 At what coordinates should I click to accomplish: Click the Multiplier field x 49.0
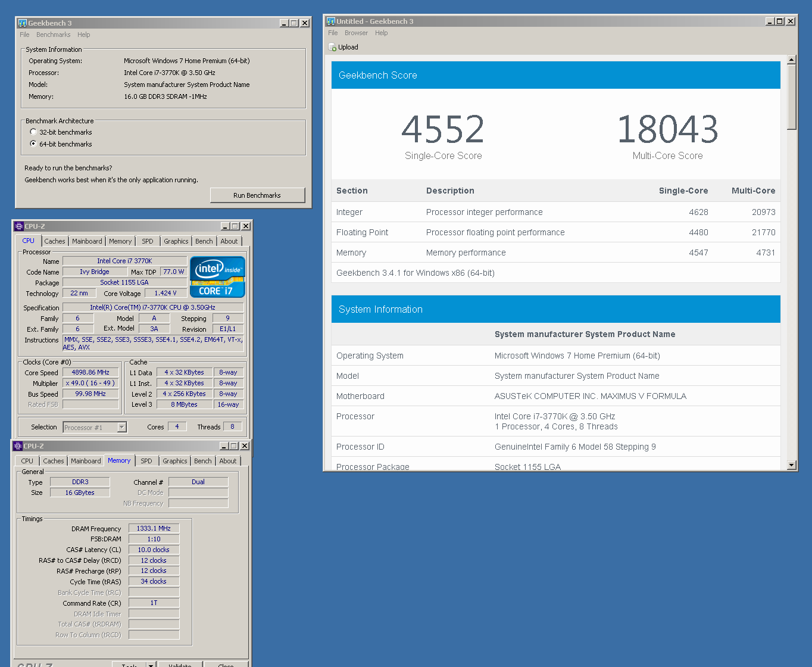(90, 383)
